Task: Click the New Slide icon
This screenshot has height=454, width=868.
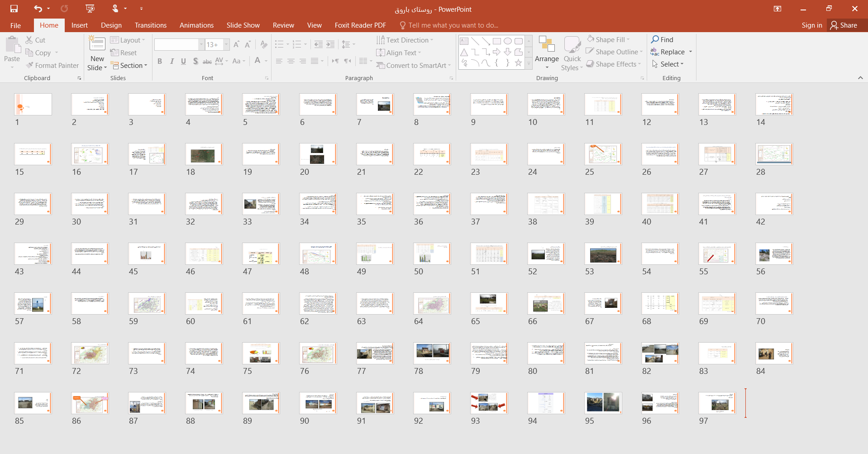Action: click(x=97, y=44)
